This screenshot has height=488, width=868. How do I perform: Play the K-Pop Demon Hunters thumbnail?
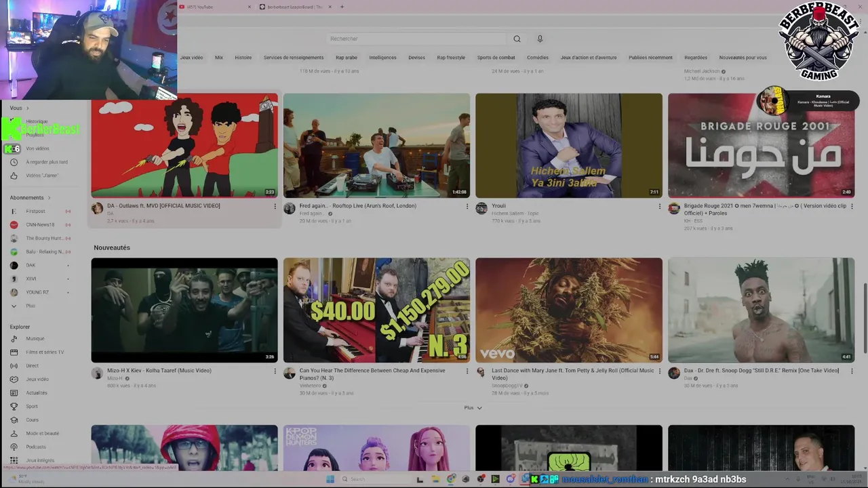[376, 448]
